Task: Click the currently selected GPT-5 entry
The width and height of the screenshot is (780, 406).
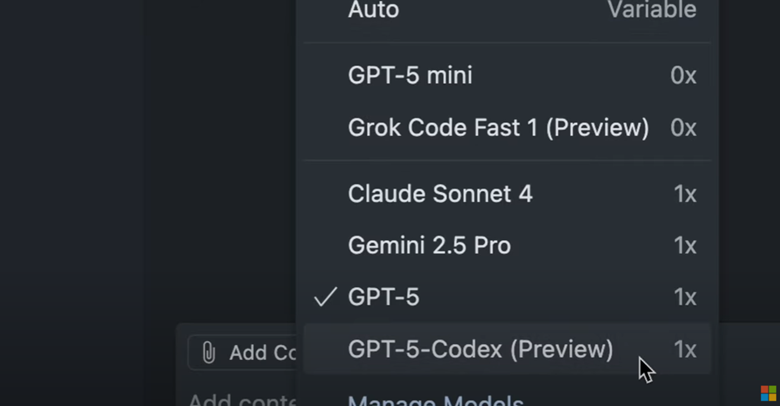Action: 384,297
